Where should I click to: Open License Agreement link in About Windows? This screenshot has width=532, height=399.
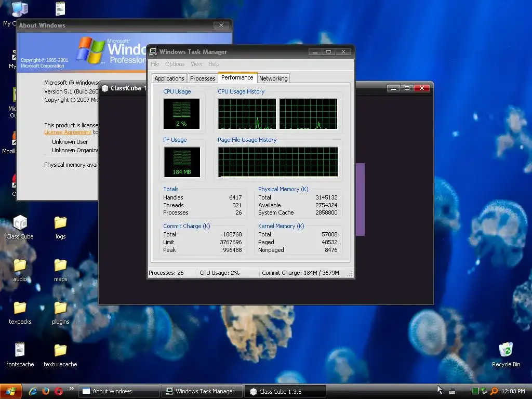[x=68, y=132]
